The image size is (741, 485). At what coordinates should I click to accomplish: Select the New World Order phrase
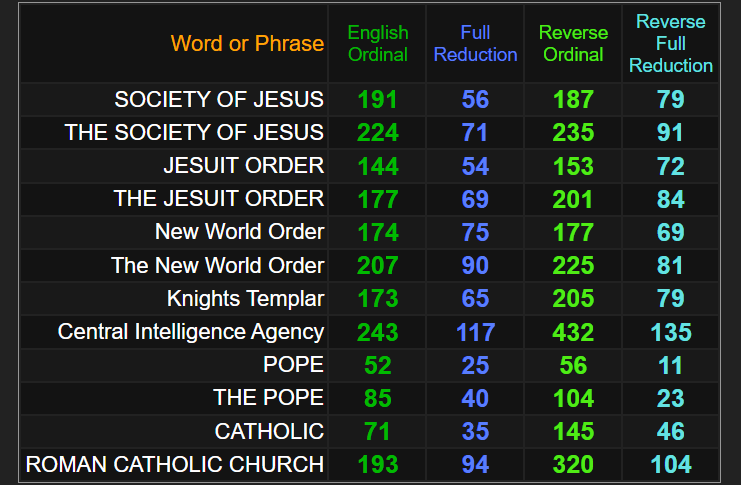tap(239, 232)
